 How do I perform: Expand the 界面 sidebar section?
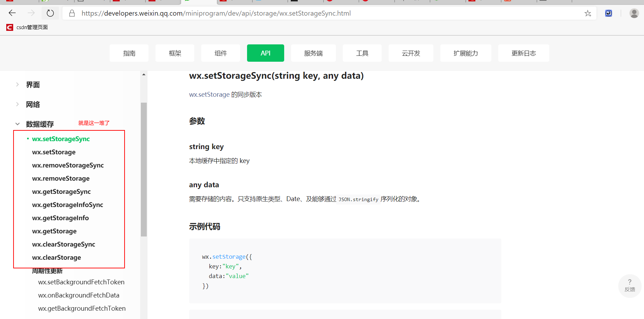[x=33, y=84]
